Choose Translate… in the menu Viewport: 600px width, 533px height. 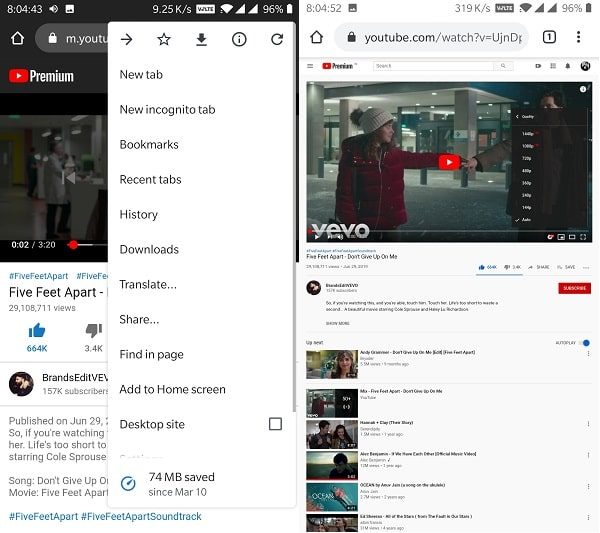click(x=202, y=285)
